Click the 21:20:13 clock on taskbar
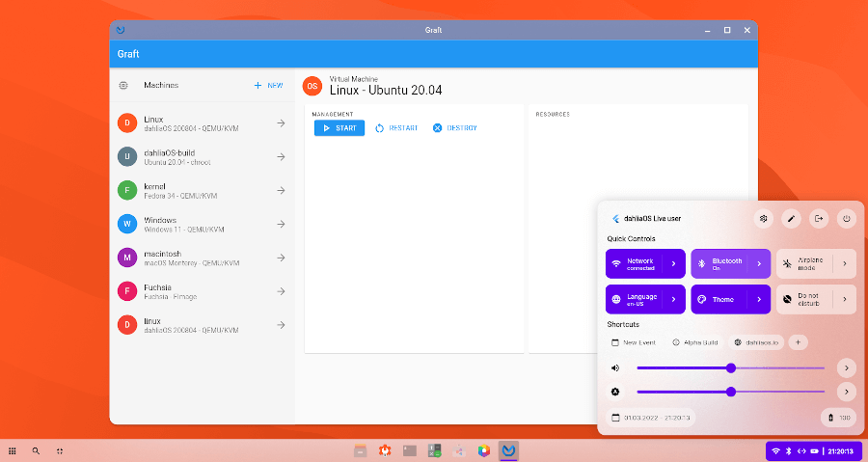Image resolution: width=868 pixels, height=462 pixels. [840, 451]
